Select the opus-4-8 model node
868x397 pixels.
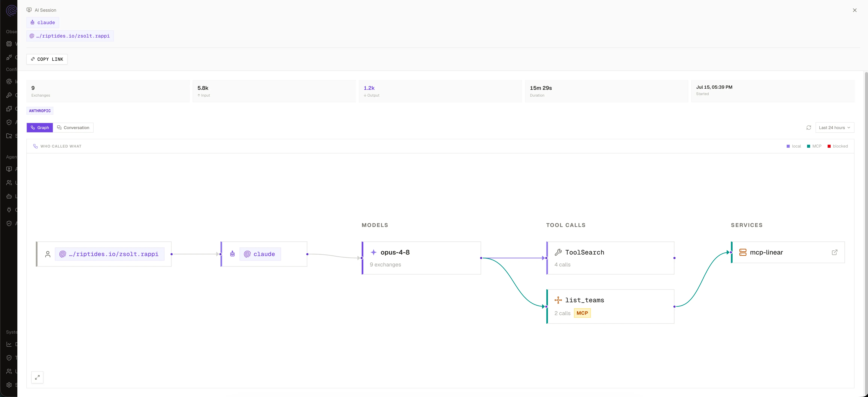pyautogui.click(x=421, y=258)
